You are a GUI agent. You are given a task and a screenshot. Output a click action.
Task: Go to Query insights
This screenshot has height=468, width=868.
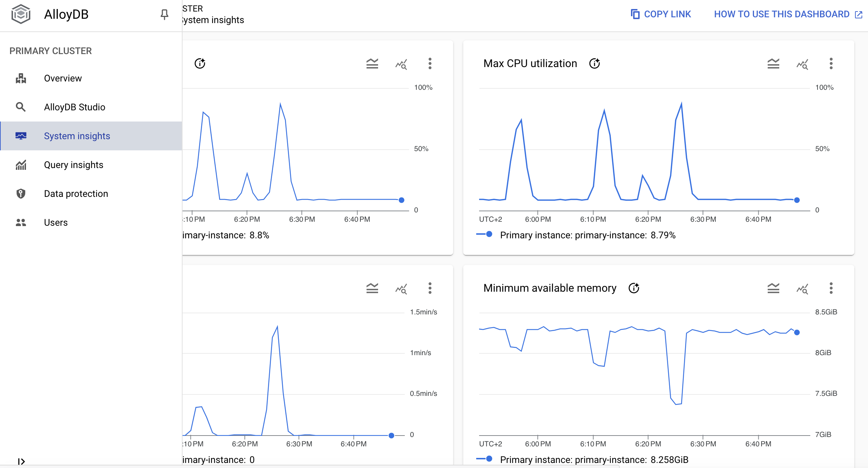[x=91, y=165]
